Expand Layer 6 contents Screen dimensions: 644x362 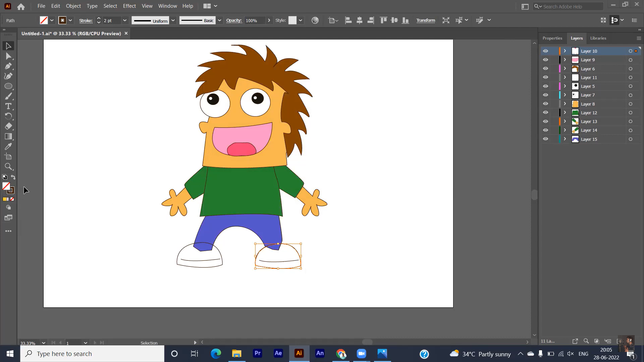[565, 69]
